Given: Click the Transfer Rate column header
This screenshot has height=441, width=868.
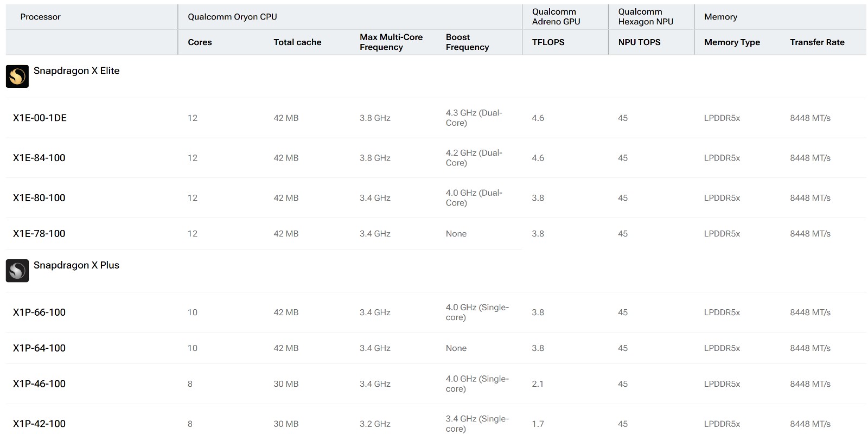Looking at the screenshot, I should (817, 42).
